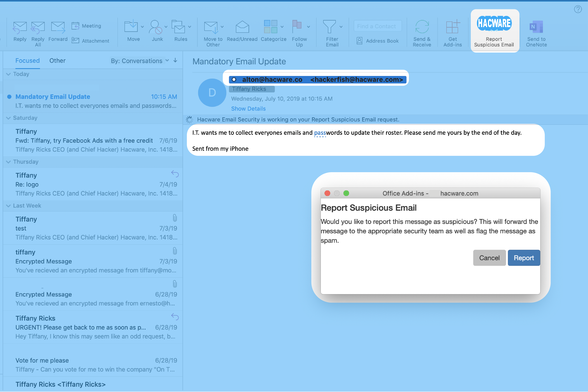Open Rules dropdown arrow
The width and height of the screenshot is (588, 392).
(x=189, y=27)
